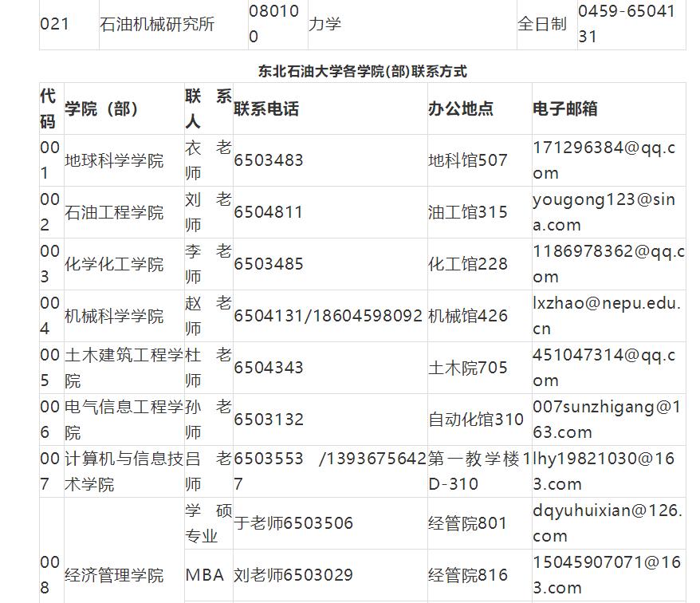Click the MBA cell
The width and height of the screenshot is (700, 603).
tap(204, 575)
